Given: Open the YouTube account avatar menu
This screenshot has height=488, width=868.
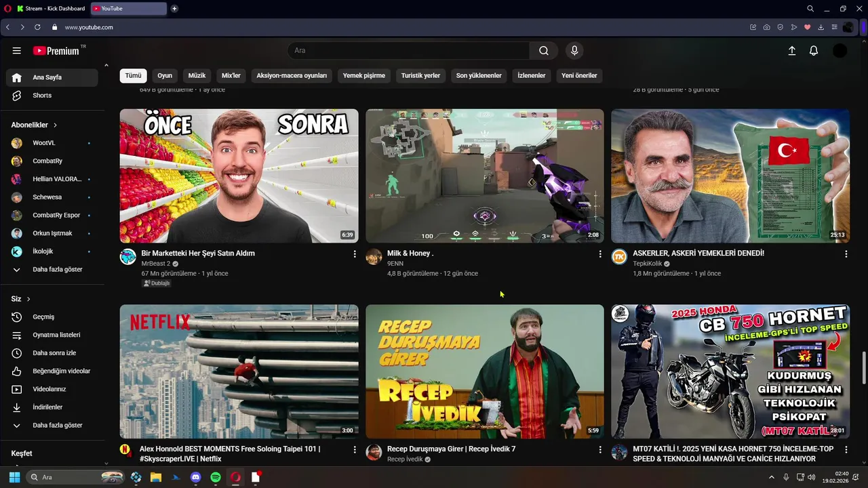Looking at the screenshot, I should [x=840, y=51].
